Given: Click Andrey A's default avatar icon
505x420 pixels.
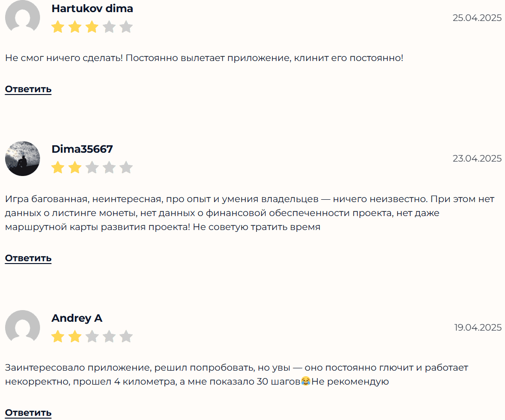Looking at the screenshot, I should tap(22, 327).
